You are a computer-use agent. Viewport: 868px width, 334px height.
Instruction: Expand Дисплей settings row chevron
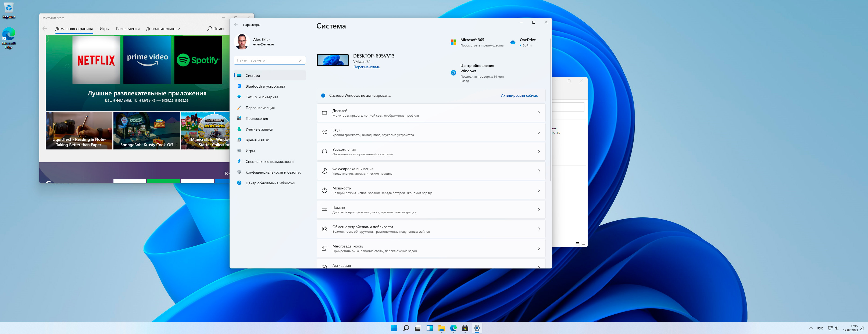pyautogui.click(x=538, y=113)
